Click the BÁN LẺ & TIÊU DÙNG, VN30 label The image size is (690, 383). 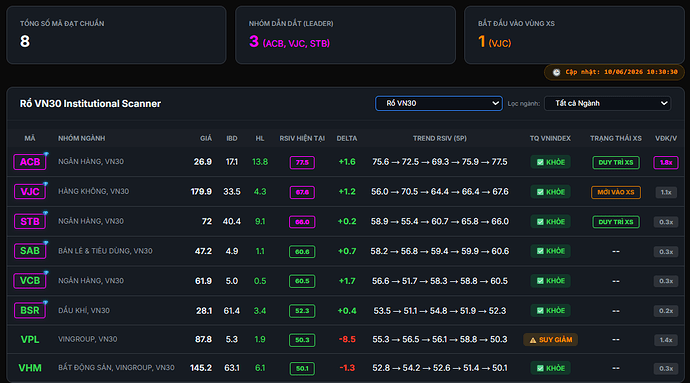pyautogui.click(x=105, y=251)
